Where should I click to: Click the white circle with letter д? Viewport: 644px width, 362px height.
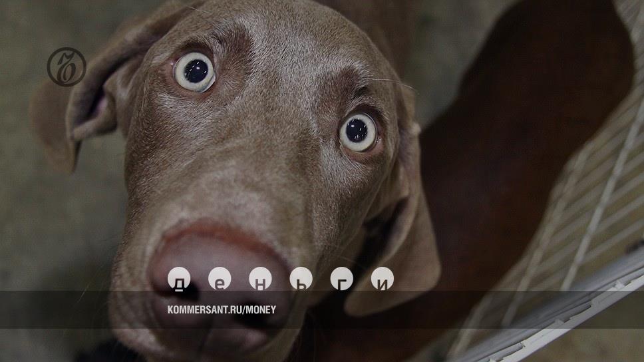[x=179, y=279]
